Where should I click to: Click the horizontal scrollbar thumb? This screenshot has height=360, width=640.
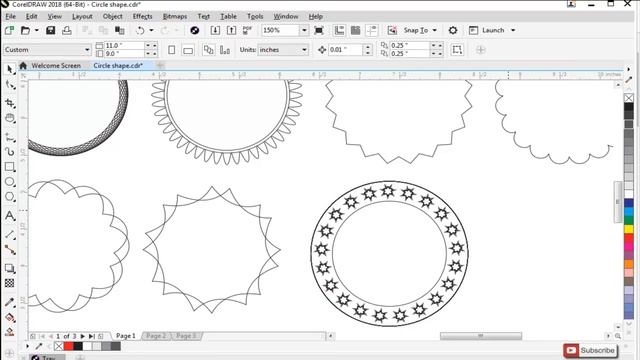tap(480, 336)
